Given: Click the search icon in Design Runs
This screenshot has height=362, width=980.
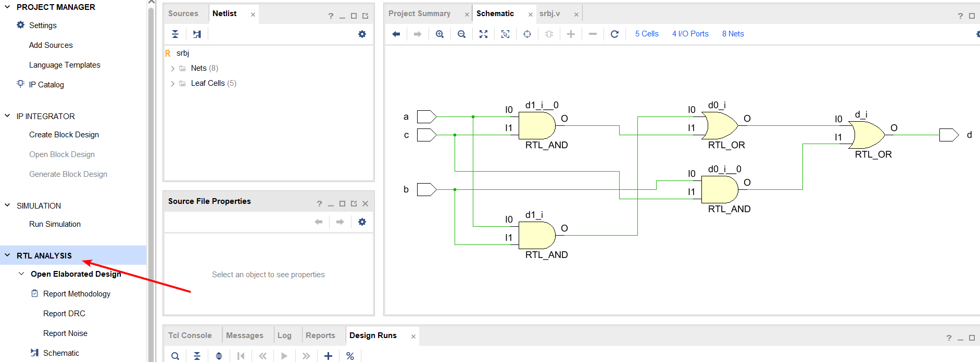Looking at the screenshot, I should [x=175, y=356].
